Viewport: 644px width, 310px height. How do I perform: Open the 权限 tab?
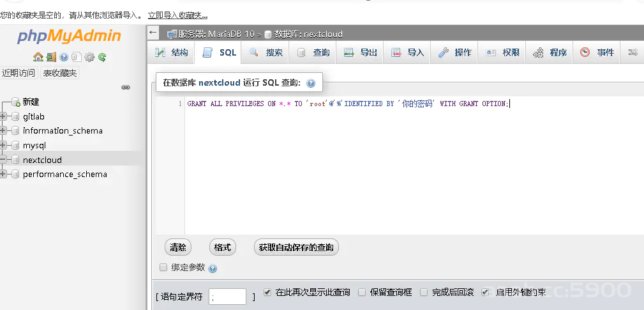click(x=502, y=52)
